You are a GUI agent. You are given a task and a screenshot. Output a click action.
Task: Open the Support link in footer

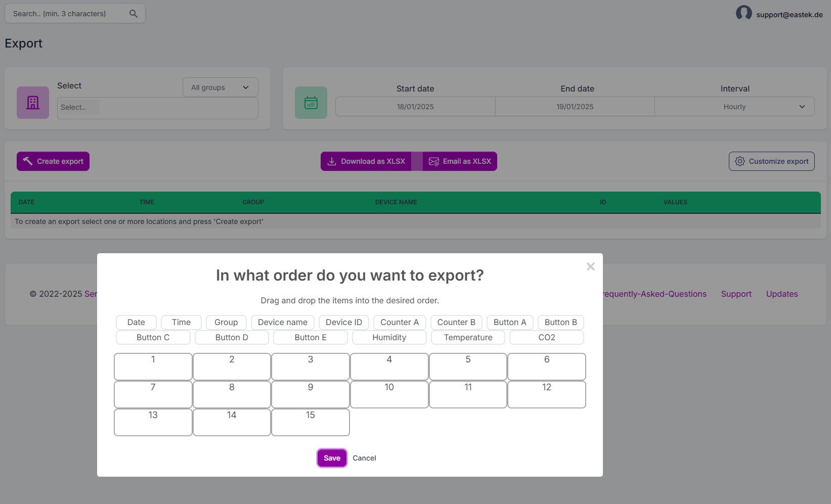pos(736,294)
